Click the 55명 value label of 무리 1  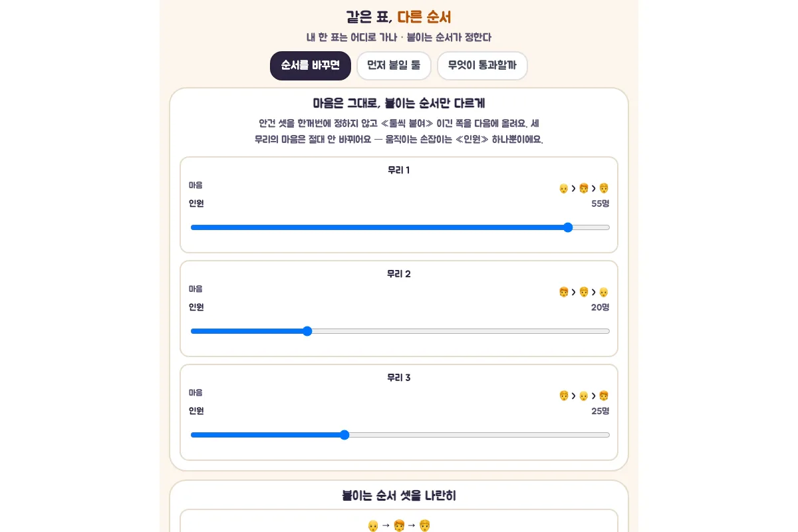600,203
